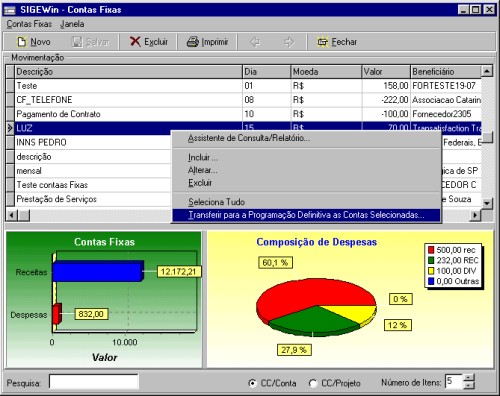Decrease Número de Itens with down arrow

coord(469,385)
